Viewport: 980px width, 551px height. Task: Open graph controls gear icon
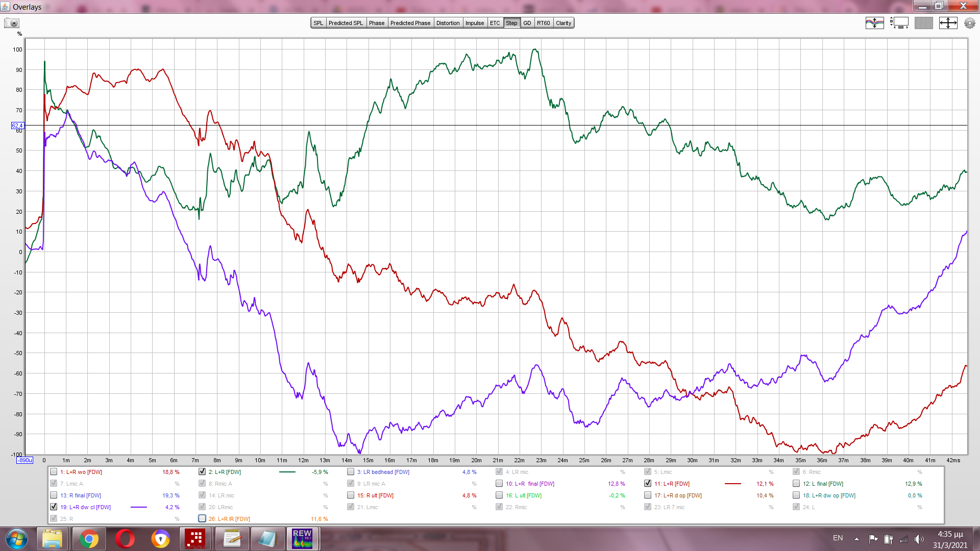[969, 23]
